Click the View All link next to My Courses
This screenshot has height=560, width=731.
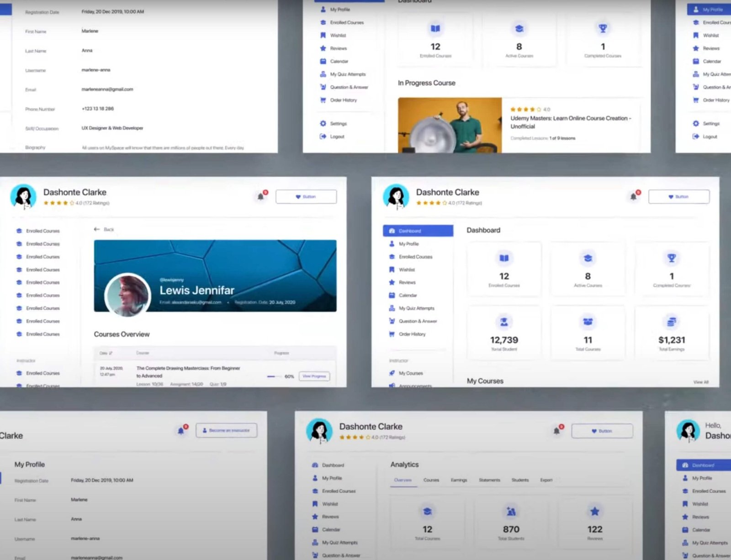tap(701, 382)
